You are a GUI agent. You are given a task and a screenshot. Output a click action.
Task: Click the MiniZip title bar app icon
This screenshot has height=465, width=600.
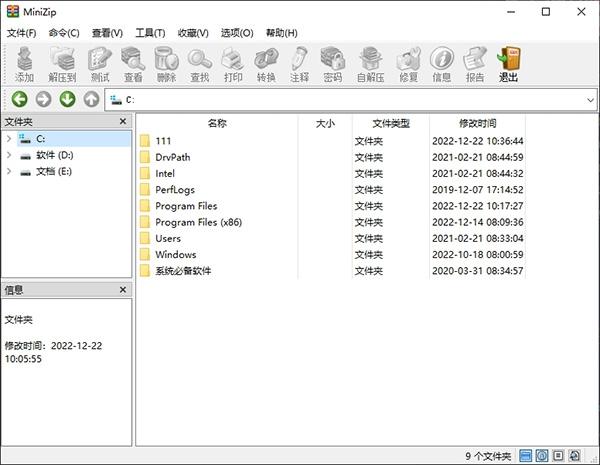pyautogui.click(x=13, y=11)
